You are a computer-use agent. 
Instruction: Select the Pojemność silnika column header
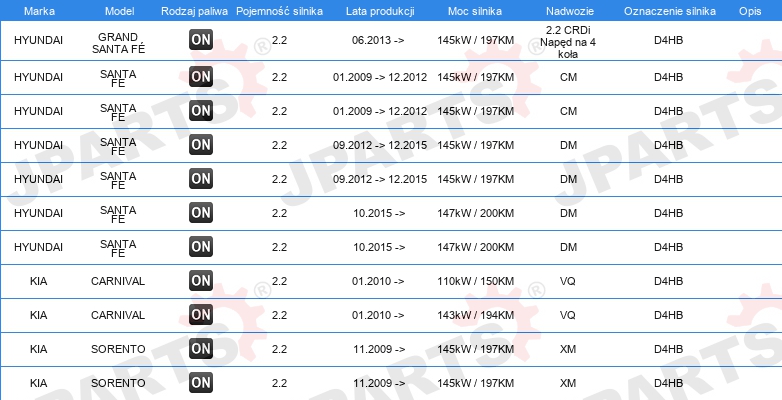[x=279, y=11]
